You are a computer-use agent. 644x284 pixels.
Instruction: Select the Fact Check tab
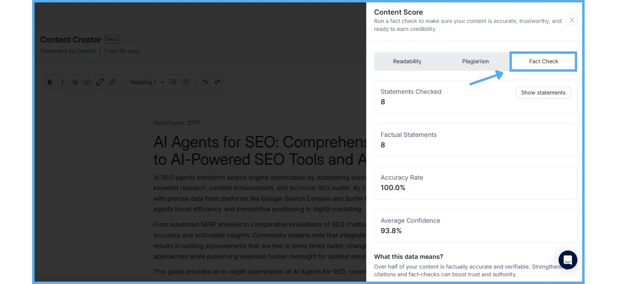coord(543,61)
